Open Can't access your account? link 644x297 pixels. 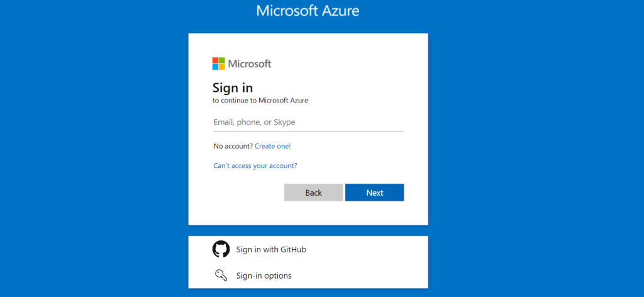coord(255,166)
